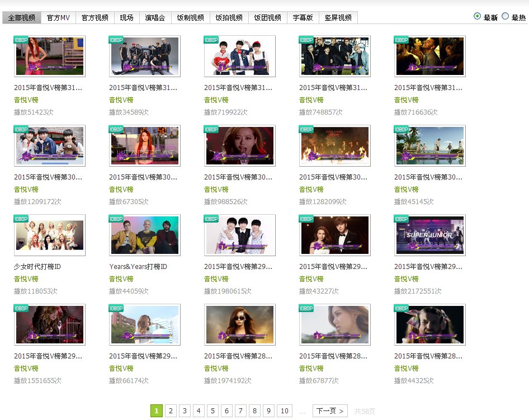Click the 音悦V榜 channel link under the first video
529x420 pixels.
pyautogui.click(x=26, y=100)
